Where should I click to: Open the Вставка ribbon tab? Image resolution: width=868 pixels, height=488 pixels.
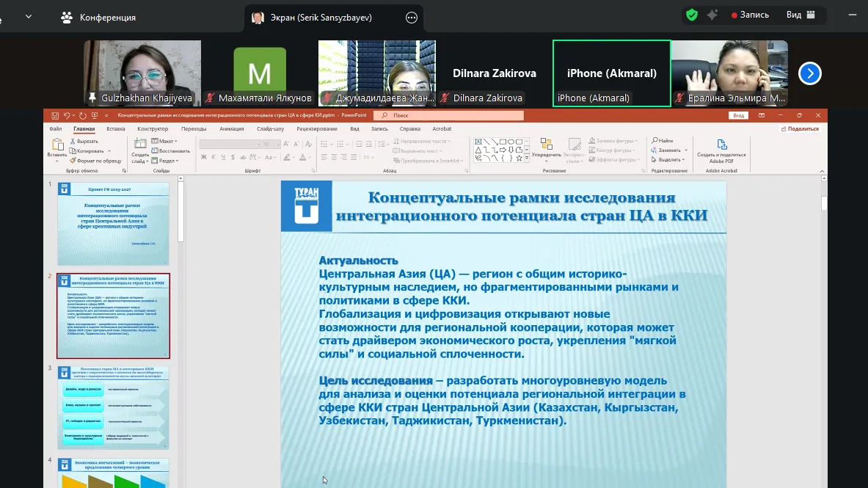(x=115, y=128)
